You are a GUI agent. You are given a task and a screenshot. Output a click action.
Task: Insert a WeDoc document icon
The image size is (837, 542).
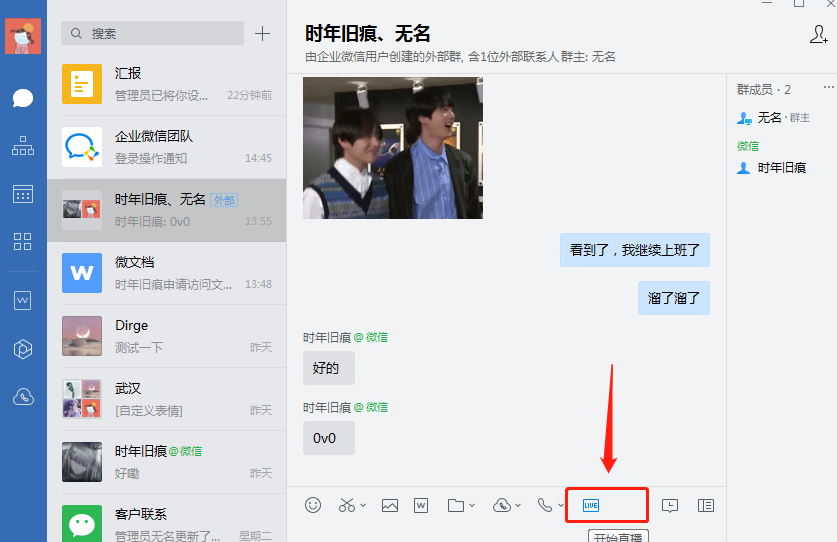tap(421, 505)
